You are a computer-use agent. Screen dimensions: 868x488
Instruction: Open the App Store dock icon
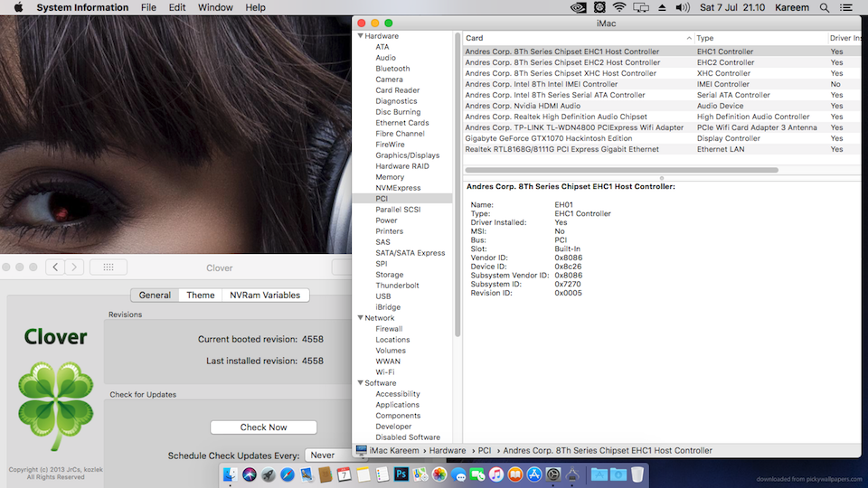(533, 474)
